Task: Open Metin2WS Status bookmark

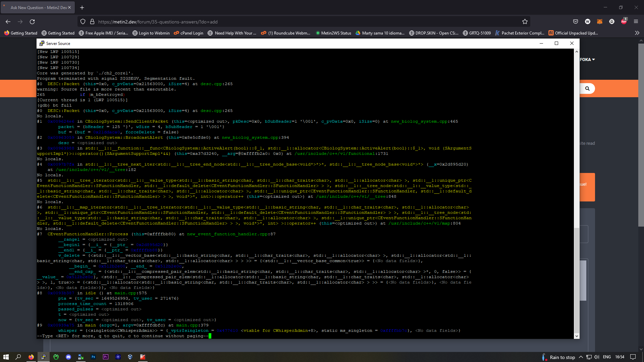Action: click(x=333, y=33)
